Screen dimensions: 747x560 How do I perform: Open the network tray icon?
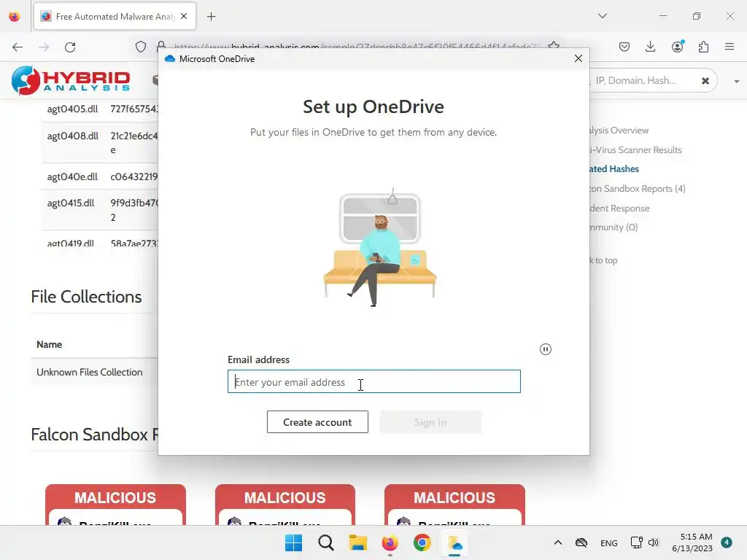(x=636, y=542)
